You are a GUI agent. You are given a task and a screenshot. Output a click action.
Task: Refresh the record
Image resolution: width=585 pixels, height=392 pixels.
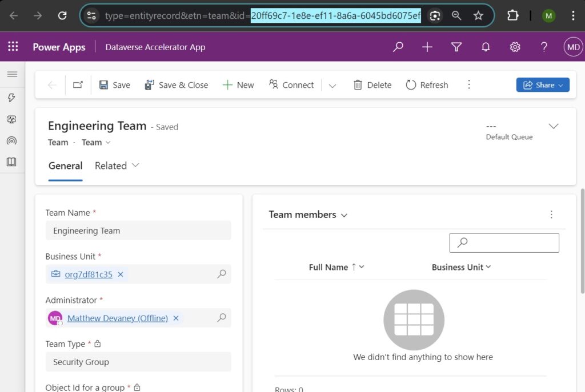(x=427, y=85)
